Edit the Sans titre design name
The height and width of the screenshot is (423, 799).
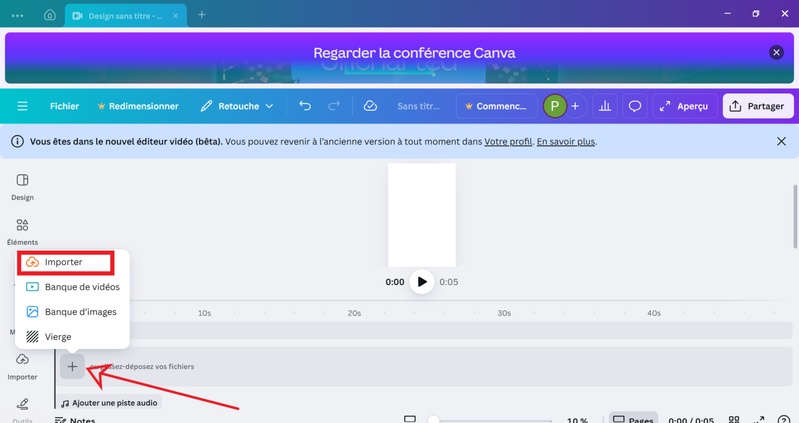coord(418,106)
